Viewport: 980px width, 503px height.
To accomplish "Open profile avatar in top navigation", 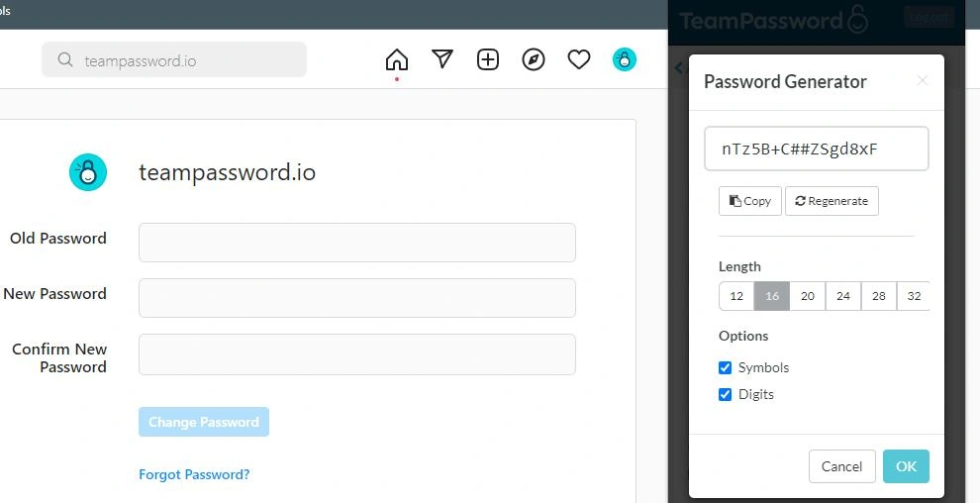I will [x=624, y=60].
